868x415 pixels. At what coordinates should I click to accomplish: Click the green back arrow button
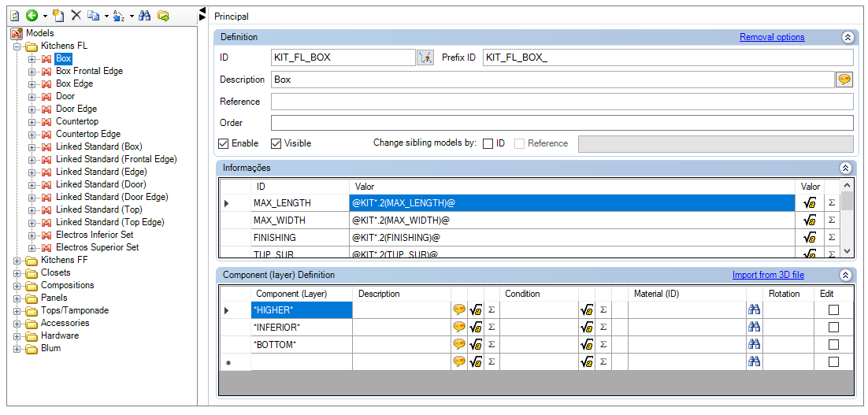(32, 16)
